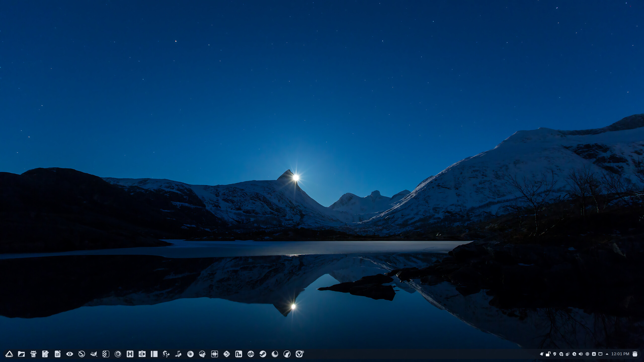Open the notifications bell in system tray
Viewport: 644px width, 362px height.
coord(542,354)
